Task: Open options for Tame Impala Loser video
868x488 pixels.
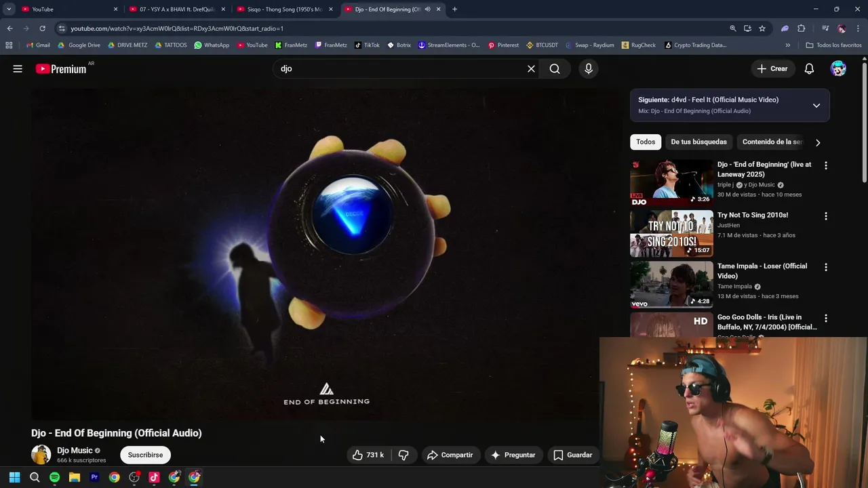Action: tap(825, 267)
